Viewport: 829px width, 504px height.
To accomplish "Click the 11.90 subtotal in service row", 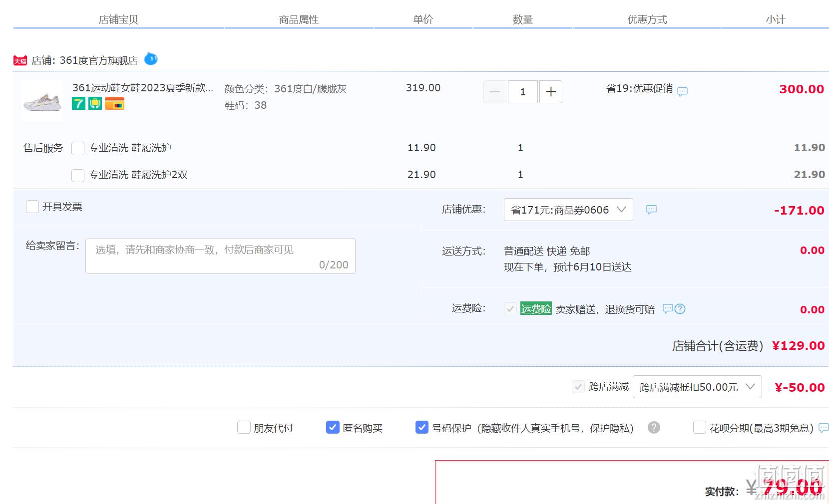I will [810, 148].
